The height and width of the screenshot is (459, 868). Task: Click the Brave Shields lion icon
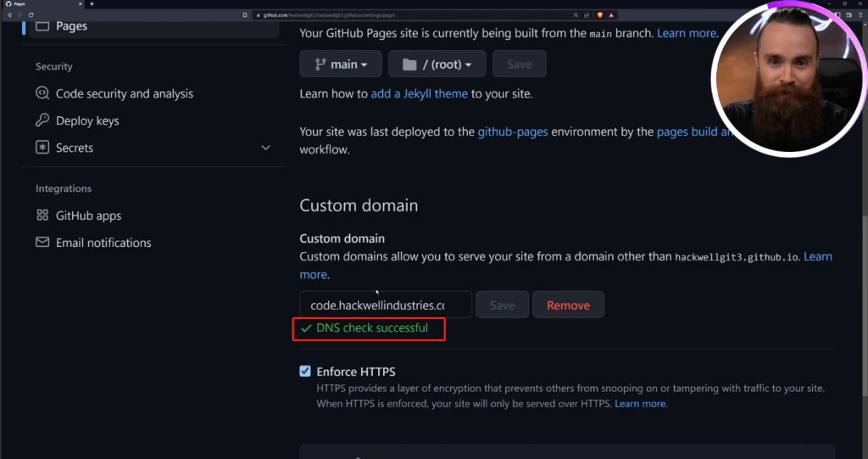(600, 15)
